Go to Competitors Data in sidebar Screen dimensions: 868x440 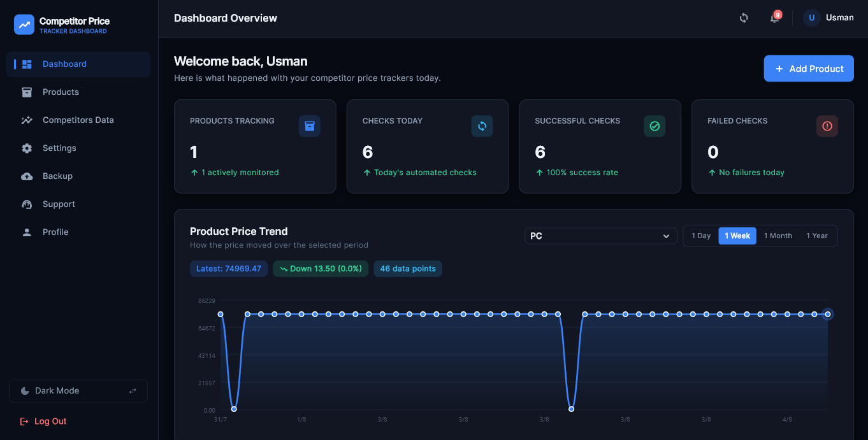pyautogui.click(x=78, y=120)
